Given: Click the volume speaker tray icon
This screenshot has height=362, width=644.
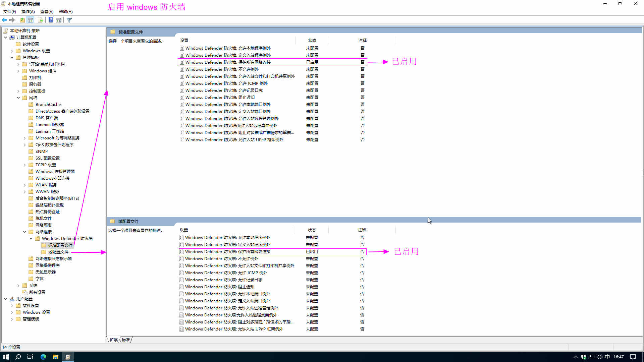Looking at the screenshot, I should point(599,357).
